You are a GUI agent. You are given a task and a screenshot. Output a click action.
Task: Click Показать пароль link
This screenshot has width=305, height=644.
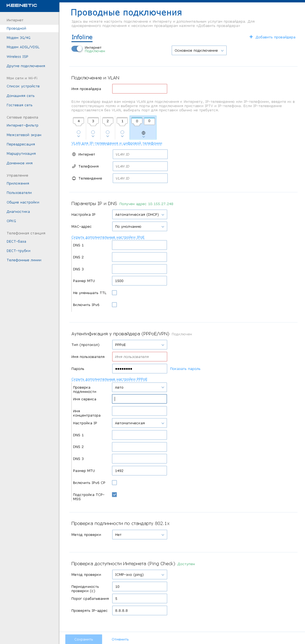point(185,369)
